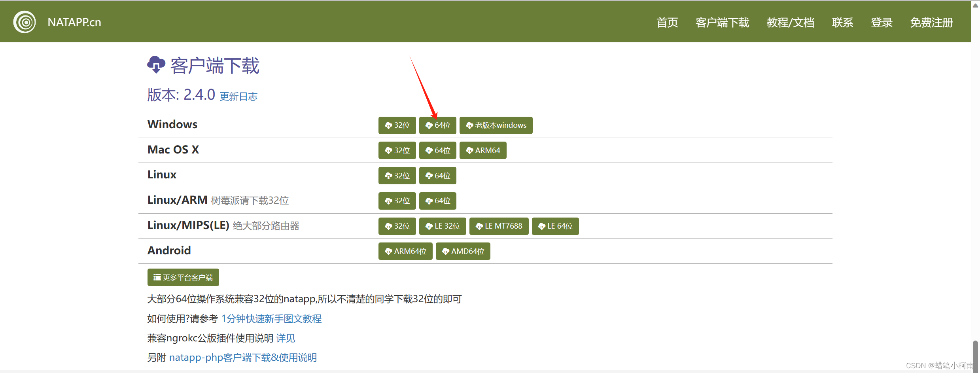The width and height of the screenshot is (980, 373).
Task: Click the Mac OS X row label
Action: pos(173,150)
